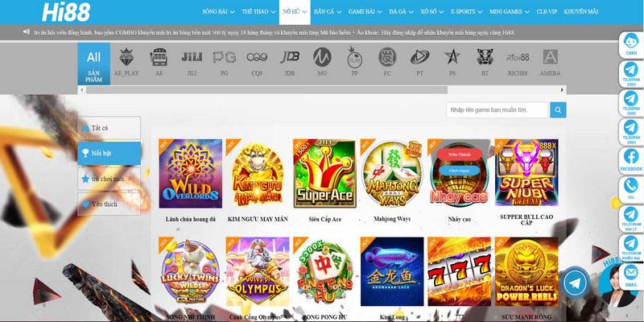The width and height of the screenshot is (644, 322).
Task: Select the AMEBA provider icon
Action: tap(551, 63)
